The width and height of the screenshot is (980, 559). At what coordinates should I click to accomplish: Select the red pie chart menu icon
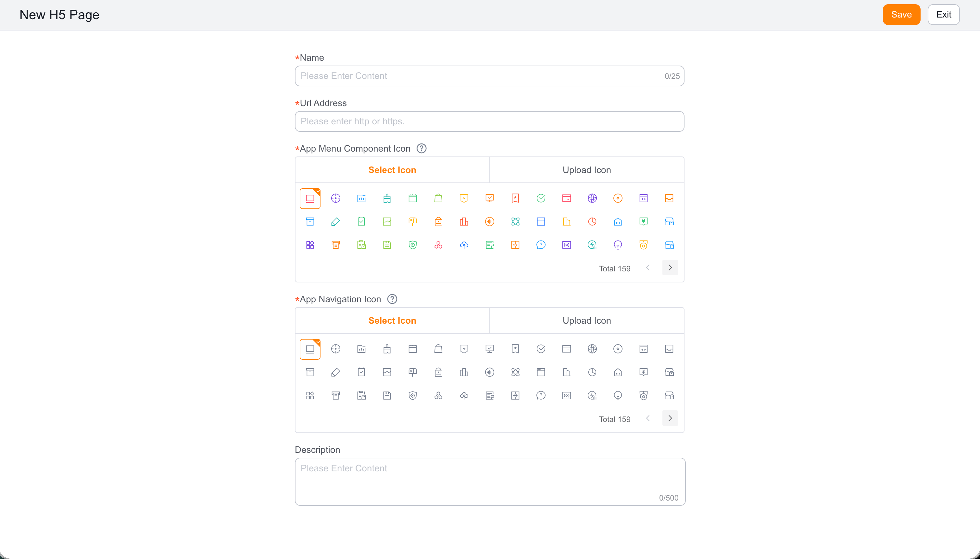coord(592,221)
